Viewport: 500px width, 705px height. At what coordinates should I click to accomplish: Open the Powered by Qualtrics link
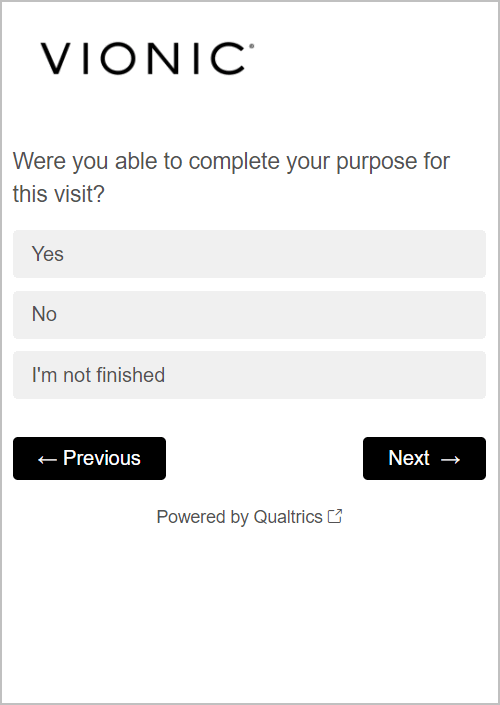(x=249, y=517)
